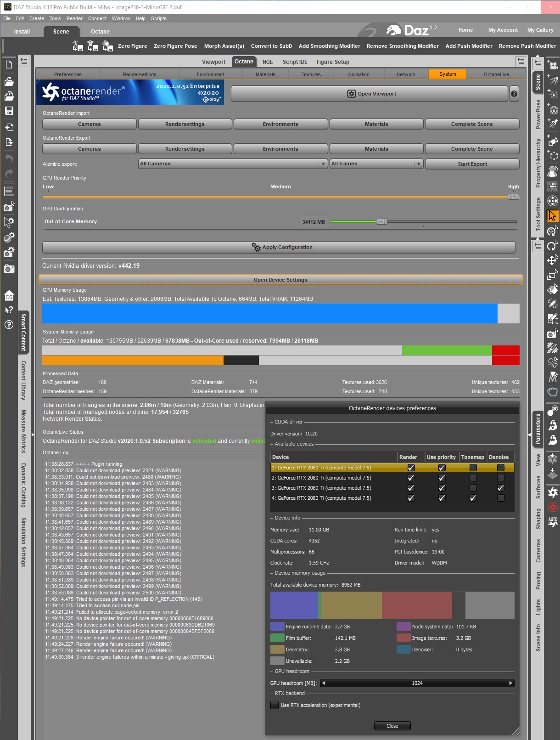This screenshot has width=560, height=740.
Task: Switch to the Rendersettings tab
Action: click(140, 74)
